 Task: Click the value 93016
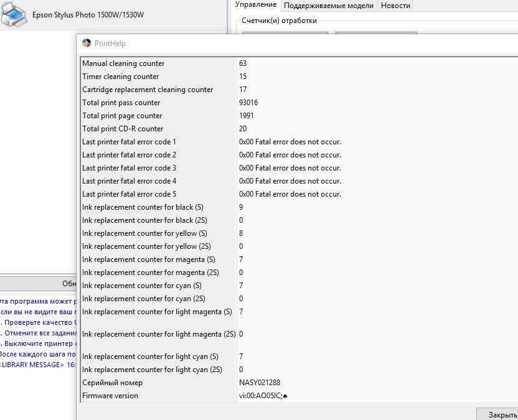coord(248,103)
